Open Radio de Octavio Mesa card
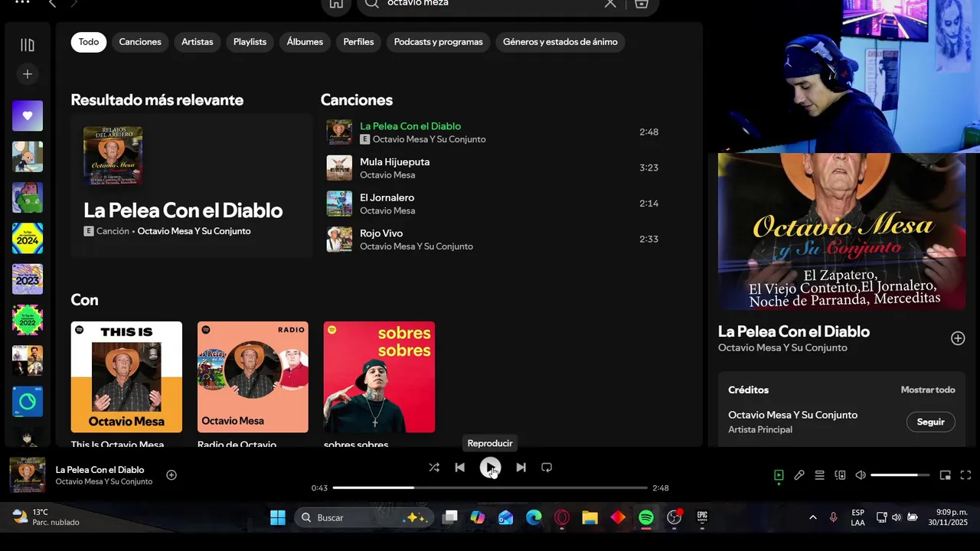The height and width of the screenshot is (551, 980). coord(253,377)
